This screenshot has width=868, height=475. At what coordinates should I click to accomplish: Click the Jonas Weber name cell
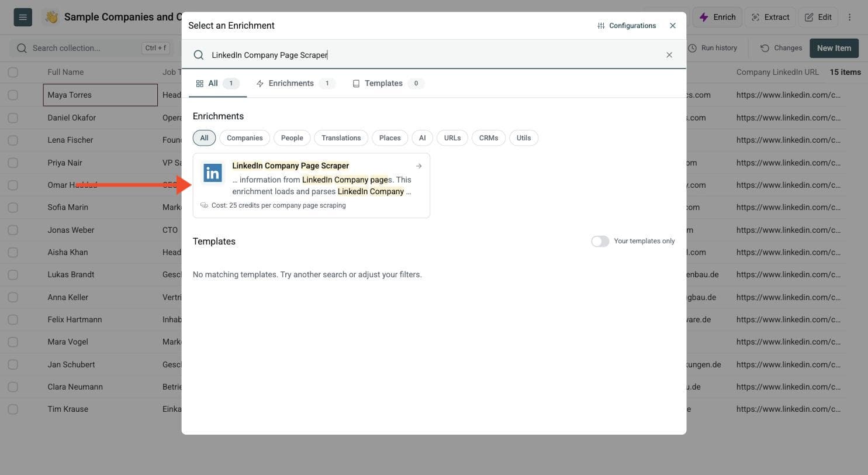pos(101,230)
